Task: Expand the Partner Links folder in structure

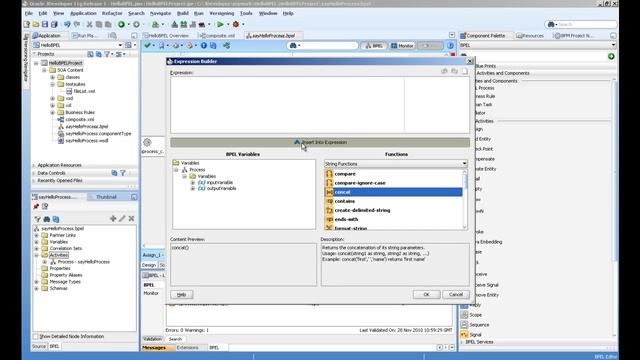Action: pyautogui.click(x=37, y=235)
